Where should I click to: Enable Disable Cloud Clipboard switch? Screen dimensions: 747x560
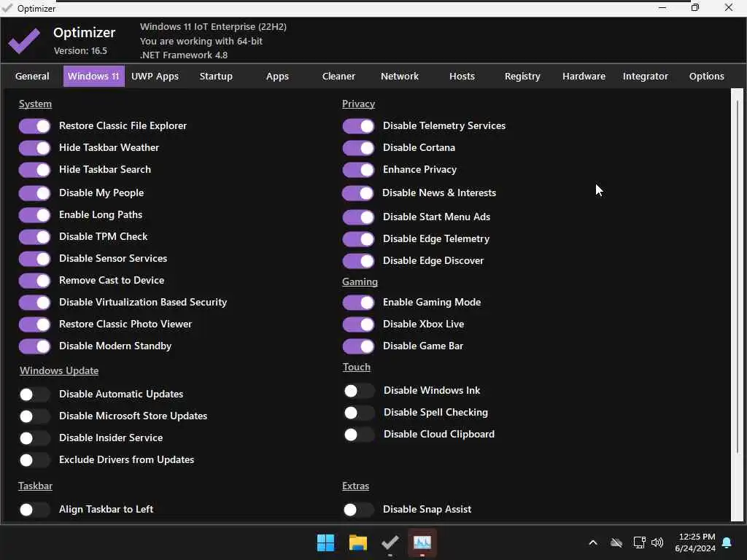click(359, 435)
